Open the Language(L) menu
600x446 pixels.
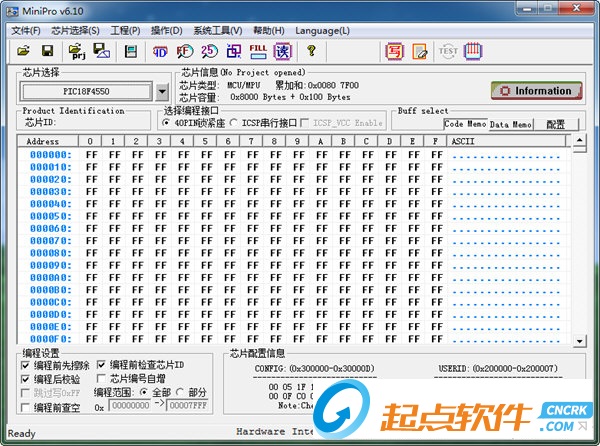[322, 31]
